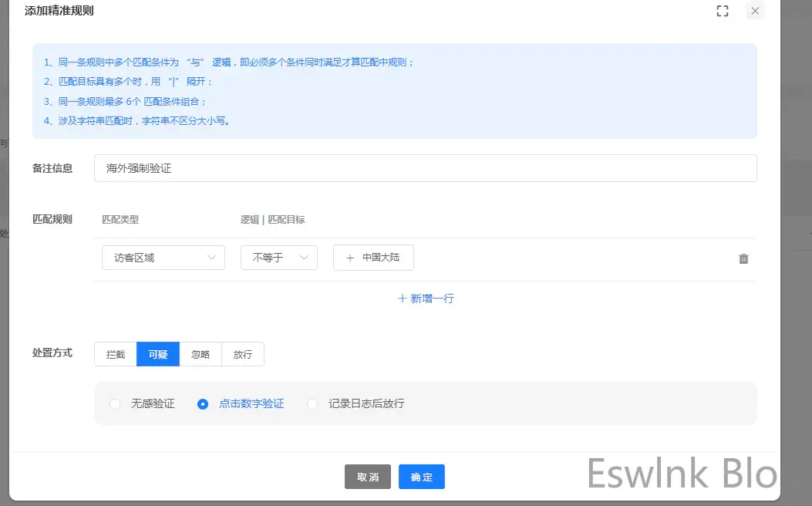Click the 备注信息 field label

pos(52,168)
